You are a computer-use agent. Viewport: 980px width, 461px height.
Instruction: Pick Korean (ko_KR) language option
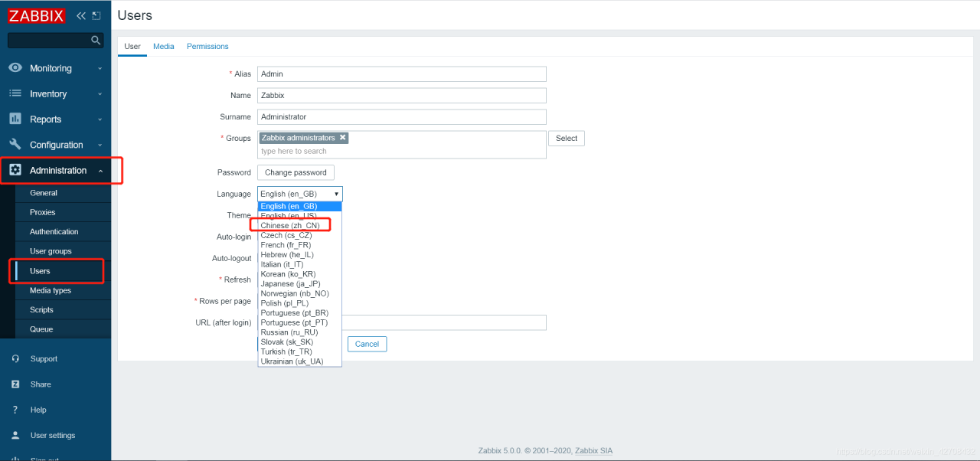click(x=299, y=274)
